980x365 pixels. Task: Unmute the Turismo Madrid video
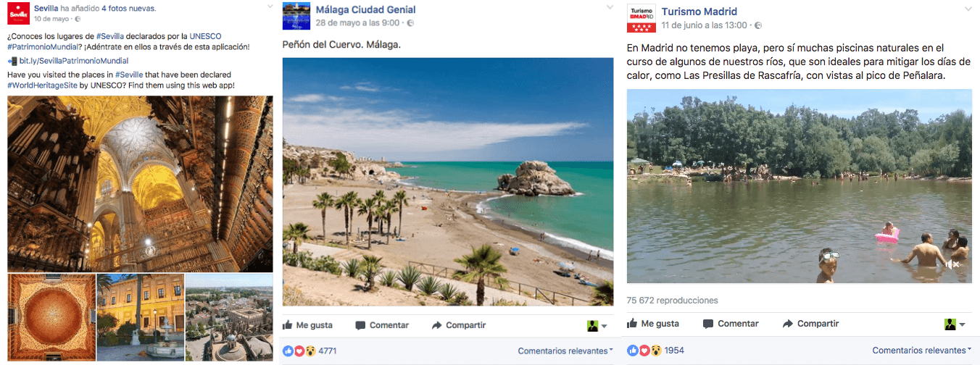tap(952, 264)
